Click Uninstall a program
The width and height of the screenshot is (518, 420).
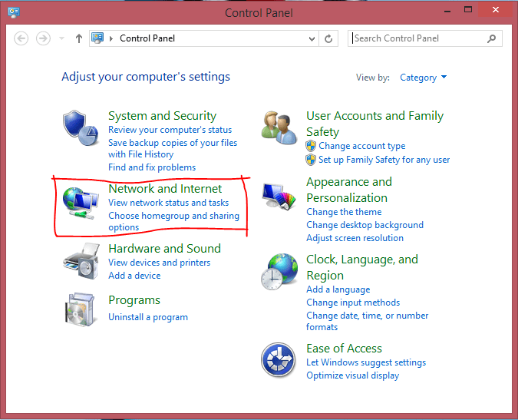pos(148,317)
